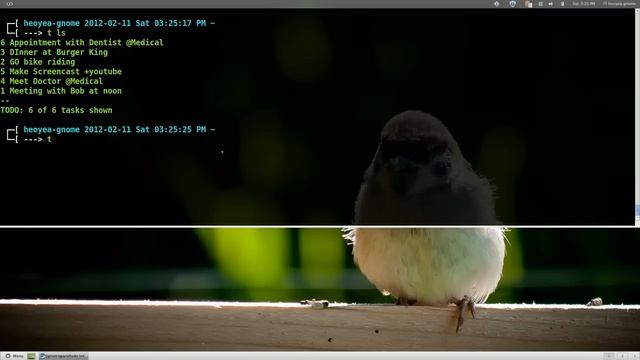Viewport: 640px width, 360px height.
Task: Click task line '5 Make Screencast +youtube'
Action: click(x=61, y=71)
